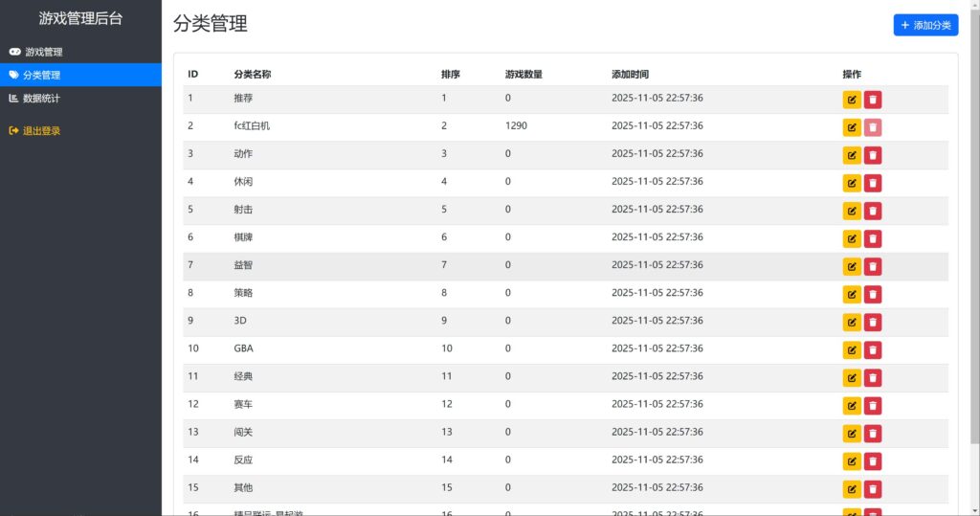This screenshot has width=980, height=516.
Task: Trash the 3D category entry
Action: [x=873, y=322]
